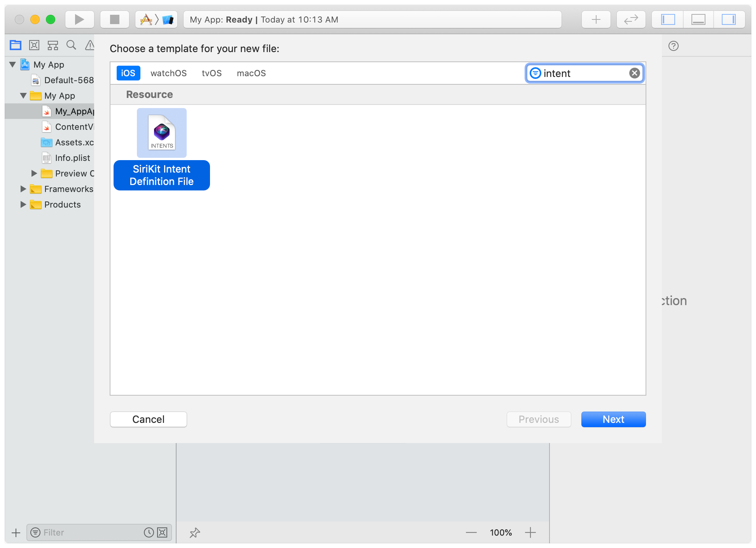The image size is (756, 548).
Task: Click the tvOS platform tab
Action: coord(213,73)
